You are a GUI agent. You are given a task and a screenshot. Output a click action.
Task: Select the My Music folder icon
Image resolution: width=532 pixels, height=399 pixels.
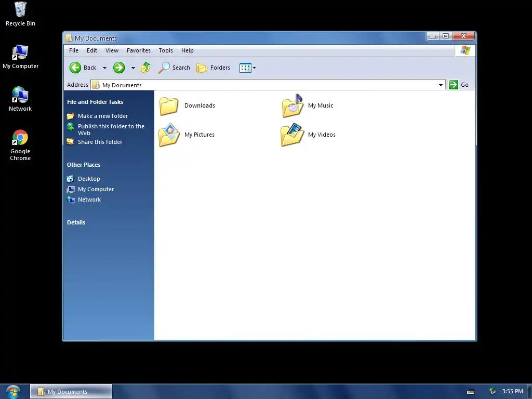click(292, 105)
